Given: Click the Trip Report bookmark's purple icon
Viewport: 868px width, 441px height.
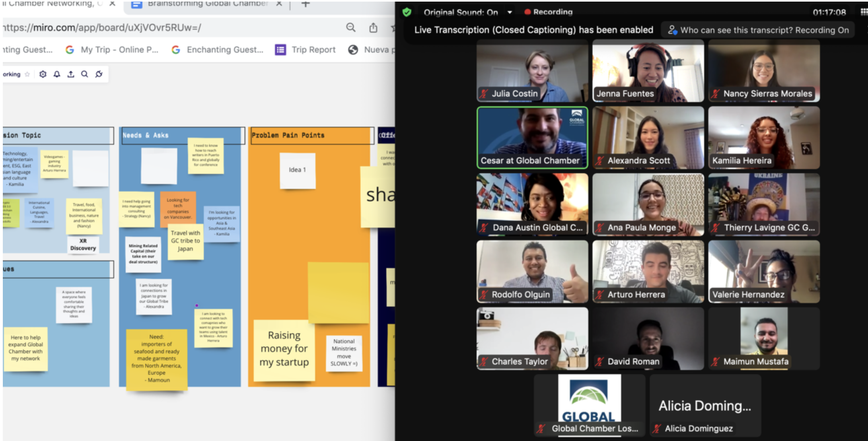Looking at the screenshot, I should 280,49.
